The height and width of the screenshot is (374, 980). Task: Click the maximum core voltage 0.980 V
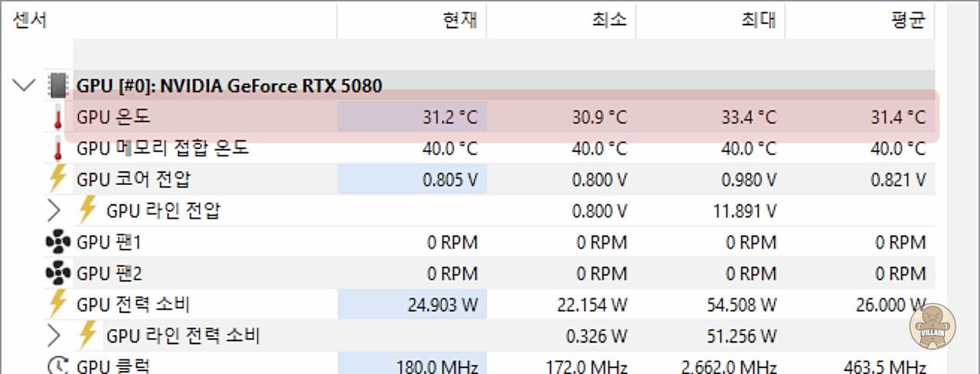pyautogui.click(x=749, y=180)
